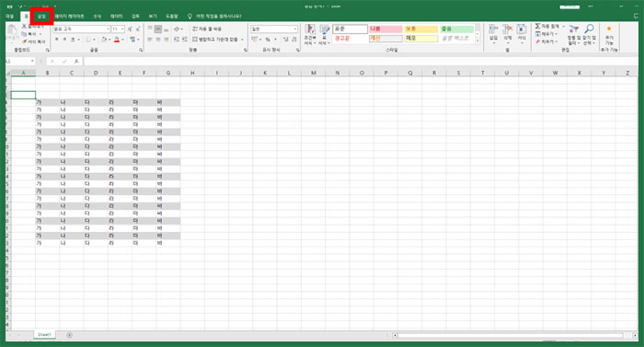Decrease decimal places icon
This screenshot has width=644, height=347.
pyautogui.click(x=294, y=40)
